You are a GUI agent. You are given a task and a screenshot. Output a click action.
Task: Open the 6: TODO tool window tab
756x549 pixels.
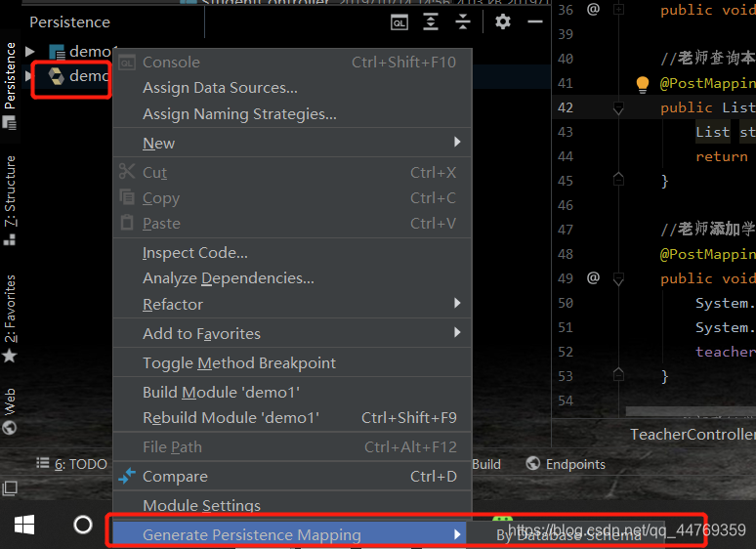pyautogui.click(x=72, y=464)
